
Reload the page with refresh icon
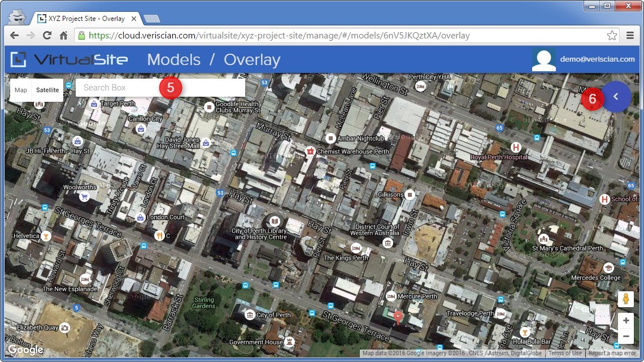click(x=47, y=36)
